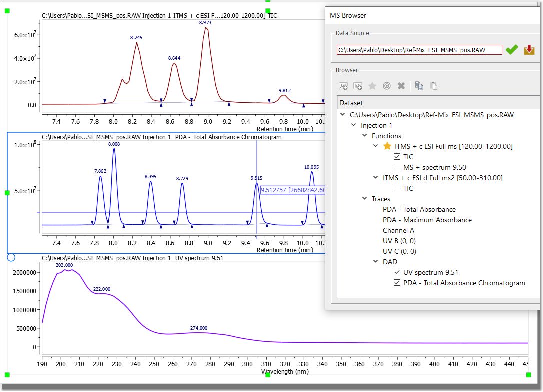Select the Traces tree label
Image resolution: width=543 pixels, height=392 pixels.
[381, 199]
